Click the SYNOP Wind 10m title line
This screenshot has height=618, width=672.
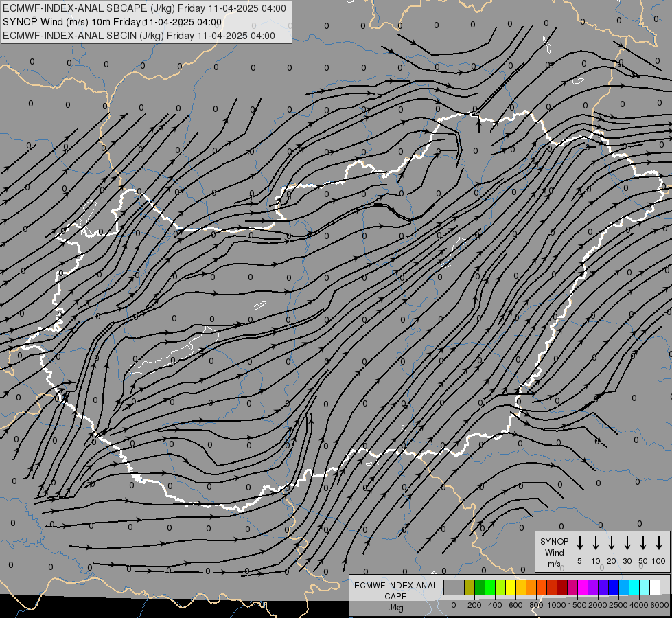click(x=113, y=22)
